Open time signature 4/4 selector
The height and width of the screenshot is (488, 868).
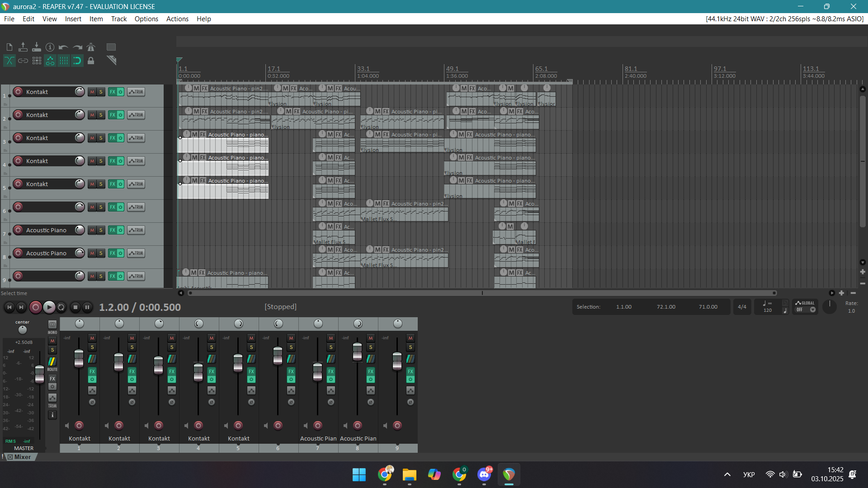742,307
